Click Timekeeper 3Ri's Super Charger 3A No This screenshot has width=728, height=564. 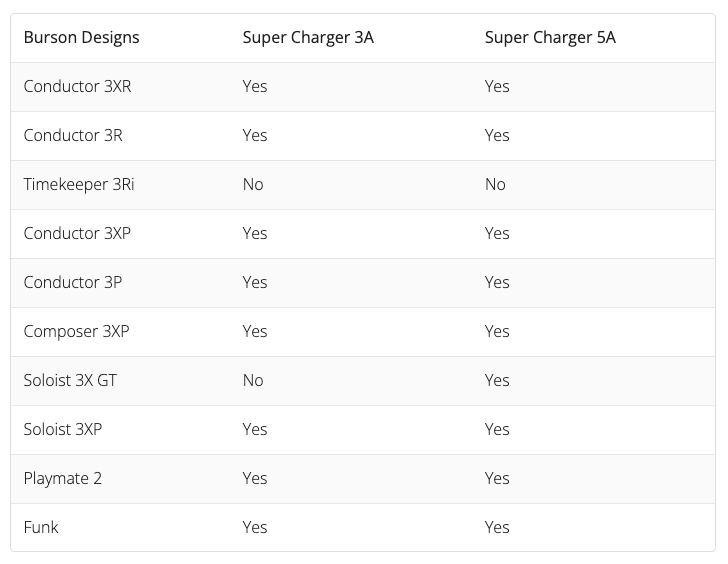pyautogui.click(x=253, y=185)
